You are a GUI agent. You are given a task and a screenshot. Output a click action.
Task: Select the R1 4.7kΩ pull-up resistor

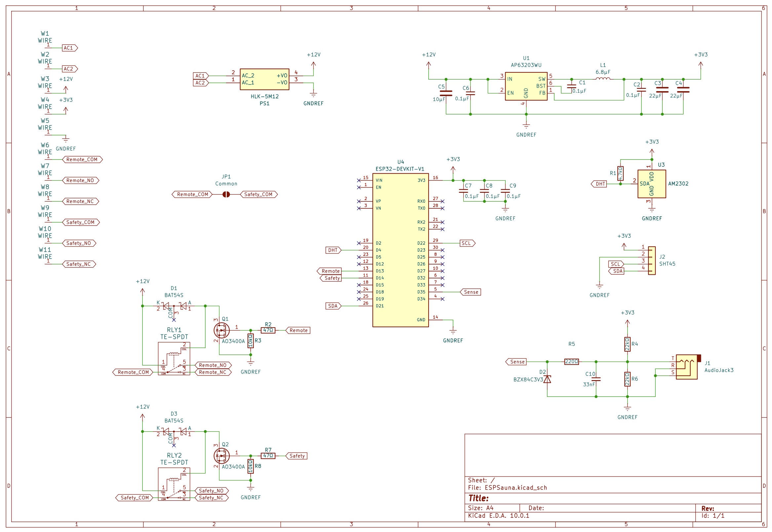[620, 173]
